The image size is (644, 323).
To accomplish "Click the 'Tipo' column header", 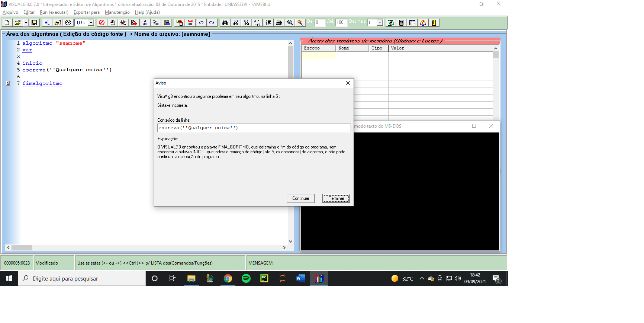I will coord(379,48).
